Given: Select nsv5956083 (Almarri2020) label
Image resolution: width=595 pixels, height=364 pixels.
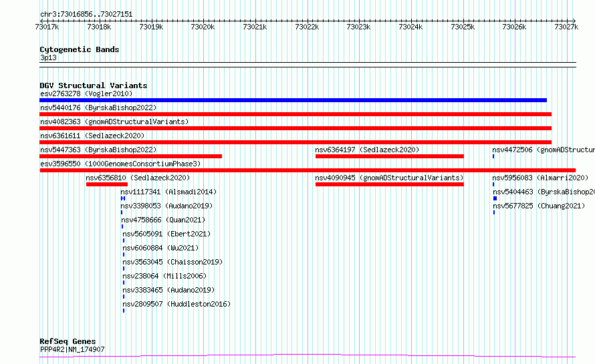Looking at the screenshot, I should coord(540,178).
